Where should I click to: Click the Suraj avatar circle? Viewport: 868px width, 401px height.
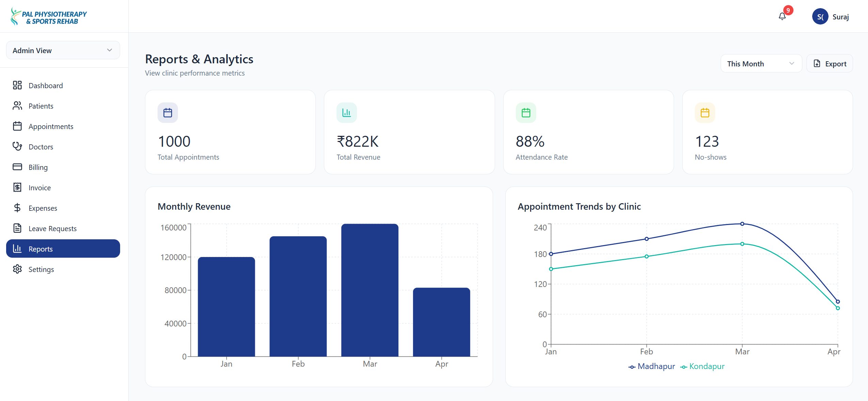click(820, 16)
